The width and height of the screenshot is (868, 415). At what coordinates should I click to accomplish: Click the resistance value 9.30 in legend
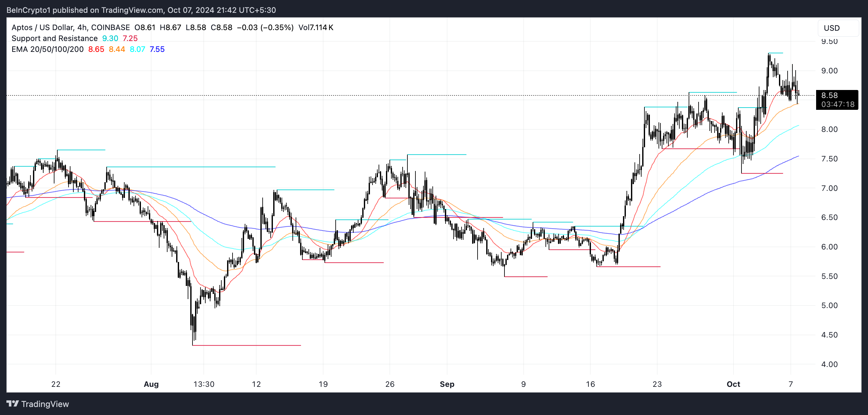pos(110,38)
